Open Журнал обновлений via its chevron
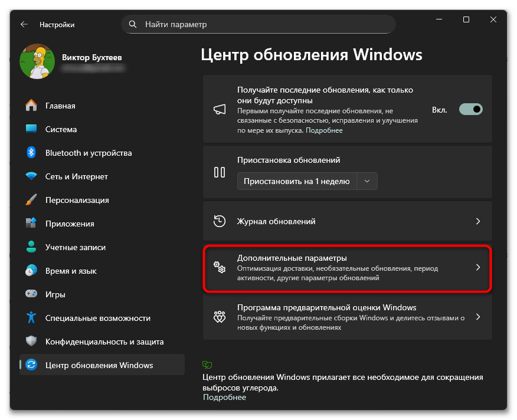517x420 pixels. point(478,221)
